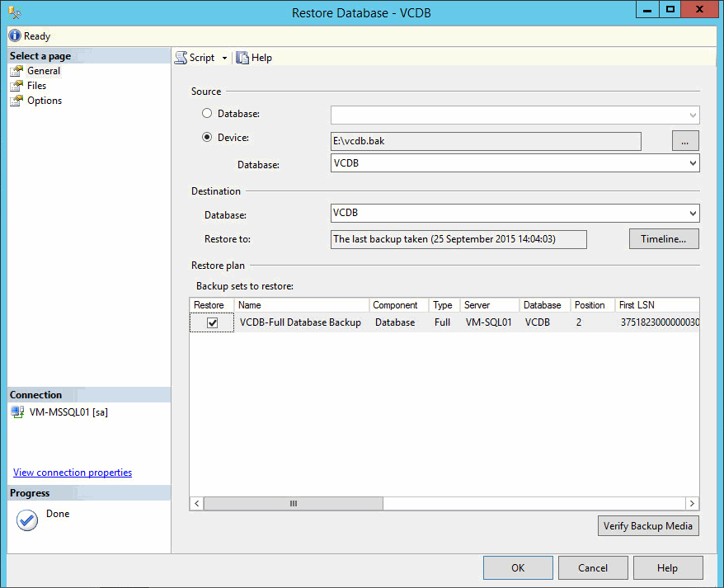
Task: Expand the Script dropdown arrow
Action: click(x=224, y=59)
